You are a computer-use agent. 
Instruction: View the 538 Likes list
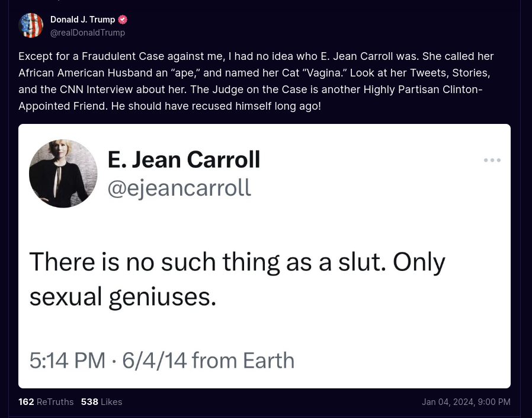pyautogui.click(x=101, y=402)
